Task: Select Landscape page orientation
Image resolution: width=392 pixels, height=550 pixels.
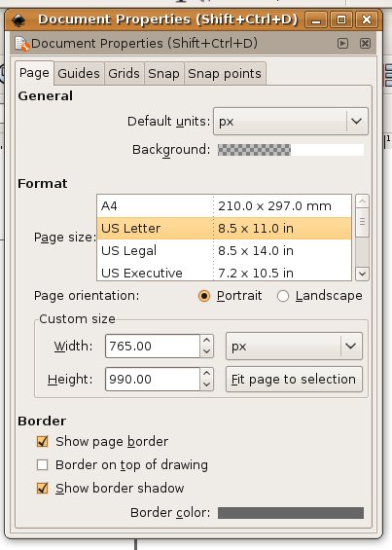Action: (283, 296)
